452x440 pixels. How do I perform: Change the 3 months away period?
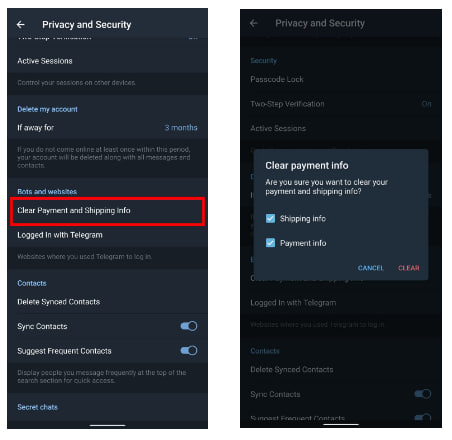click(x=181, y=128)
